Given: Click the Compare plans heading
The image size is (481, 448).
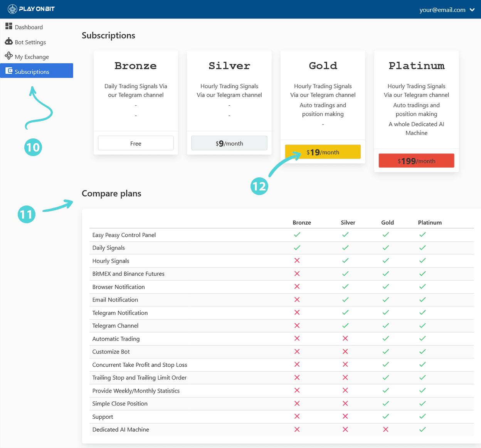Looking at the screenshot, I should pyautogui.click(x=111, y=194).
